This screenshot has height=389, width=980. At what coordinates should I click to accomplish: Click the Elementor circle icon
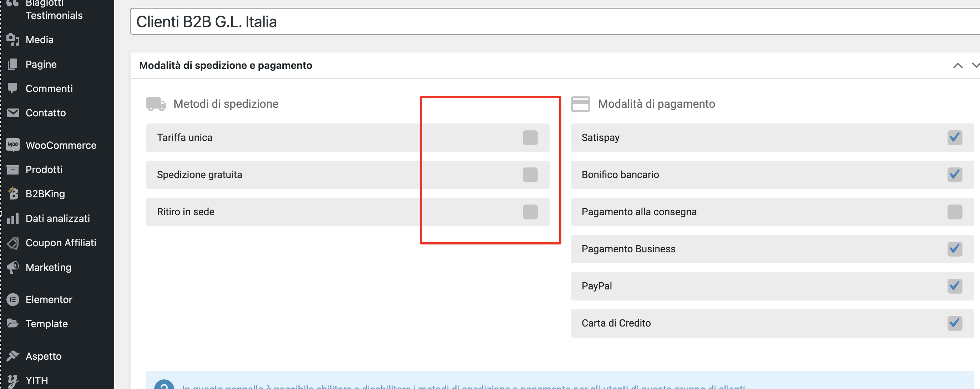(x=13, y=299)
